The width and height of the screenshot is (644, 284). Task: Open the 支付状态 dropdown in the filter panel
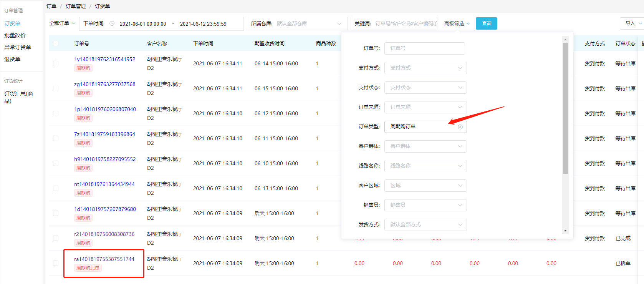(425, 88)
